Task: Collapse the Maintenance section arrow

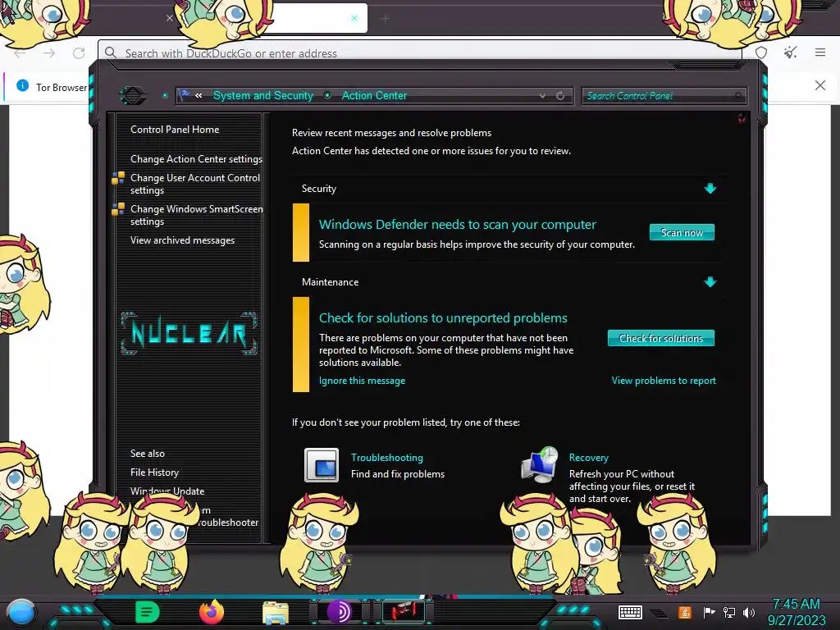Action: [x=710, y=282]
